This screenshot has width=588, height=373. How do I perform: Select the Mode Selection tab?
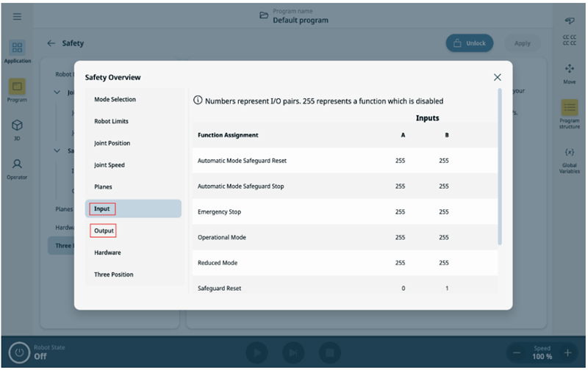coord(115,99)
